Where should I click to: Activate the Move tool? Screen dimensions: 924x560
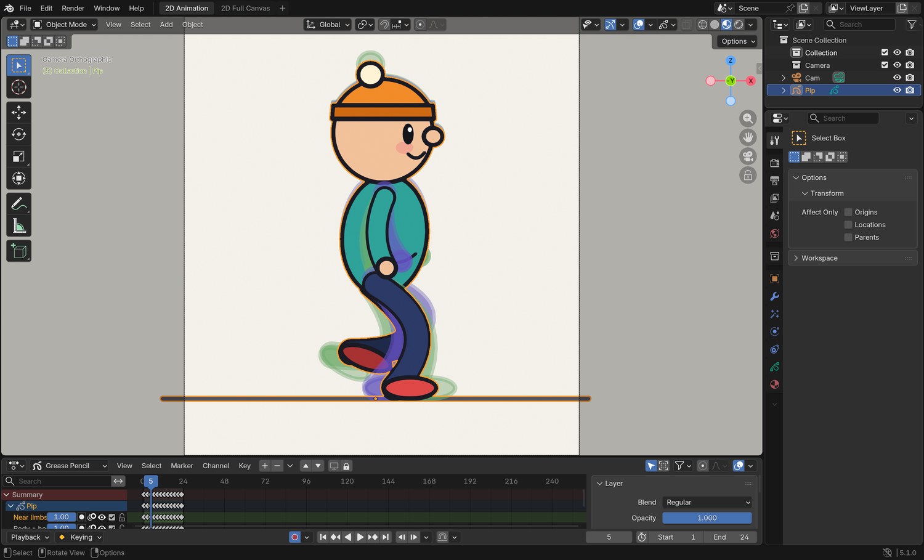pyautogui.click(x=19, y=112)
